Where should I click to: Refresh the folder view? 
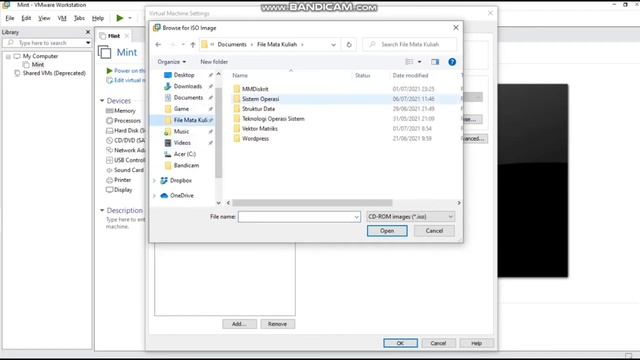349,44
